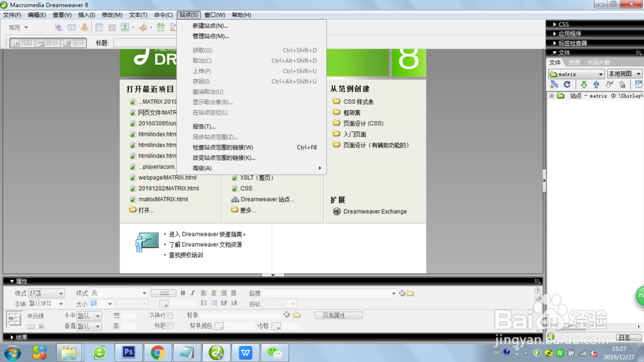Open Chrome from the taskbar

click(x=158, y=352)
